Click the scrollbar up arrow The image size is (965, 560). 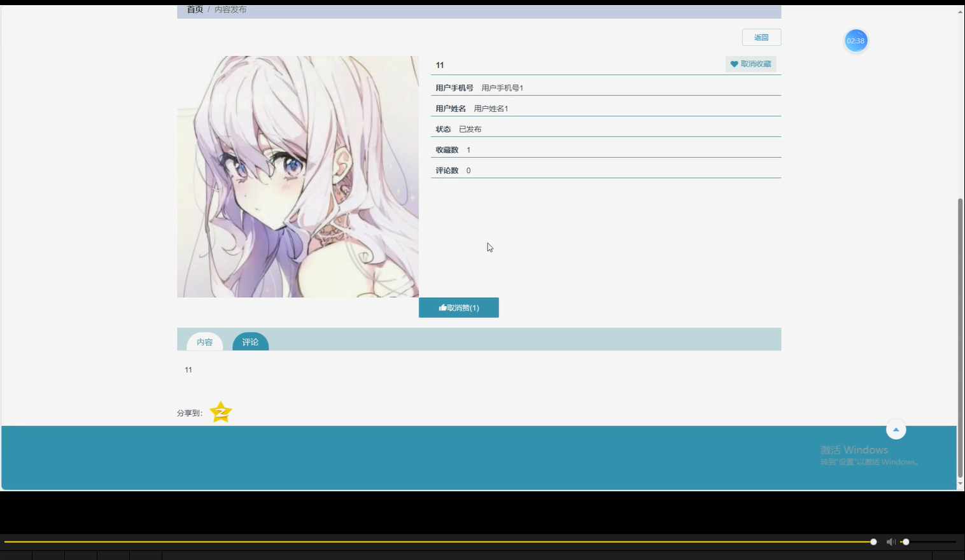click(961, 11)
